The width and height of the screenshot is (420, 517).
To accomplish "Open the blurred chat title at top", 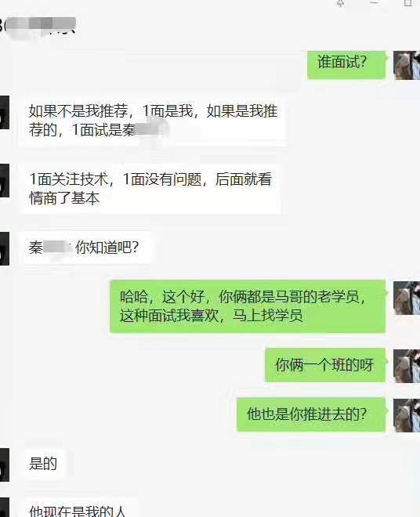I will point(38,26).
